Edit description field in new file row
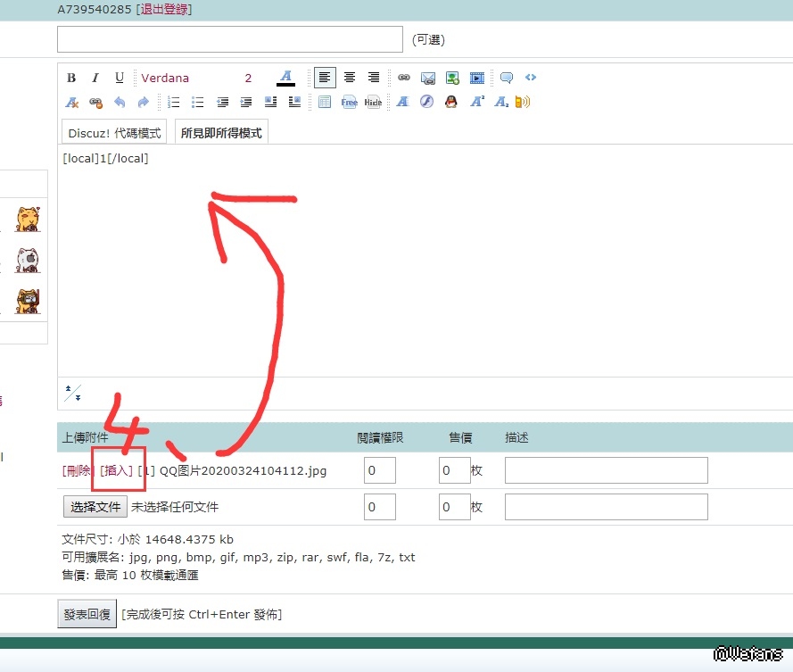Viewport: 793px width, 672px height. pyautogui.click(x=607, y=507)
